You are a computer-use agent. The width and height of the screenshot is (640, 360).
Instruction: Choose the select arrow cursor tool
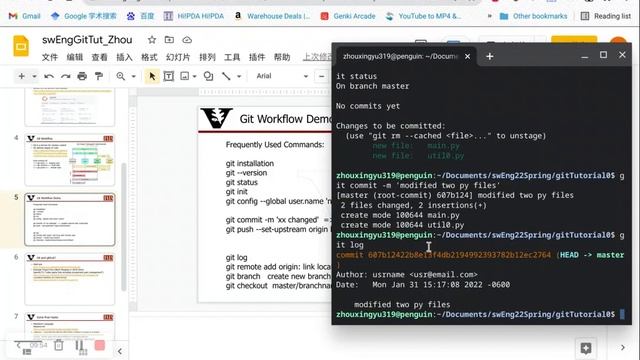click(x=152, y=76)
